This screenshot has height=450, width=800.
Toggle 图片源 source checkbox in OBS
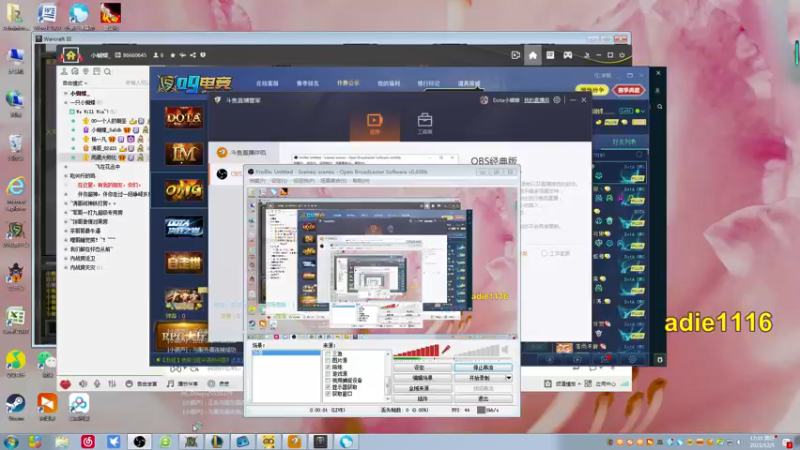tap(328, 360)
